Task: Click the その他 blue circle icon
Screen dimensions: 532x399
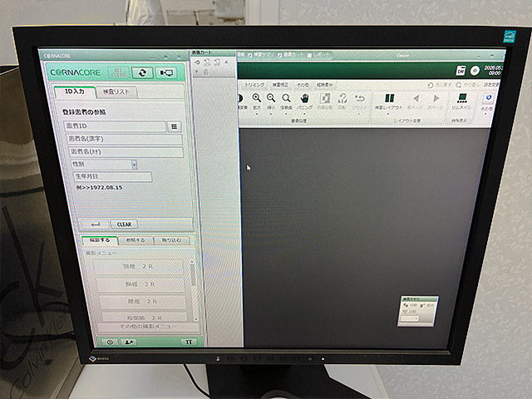Action: pos(488,98)
